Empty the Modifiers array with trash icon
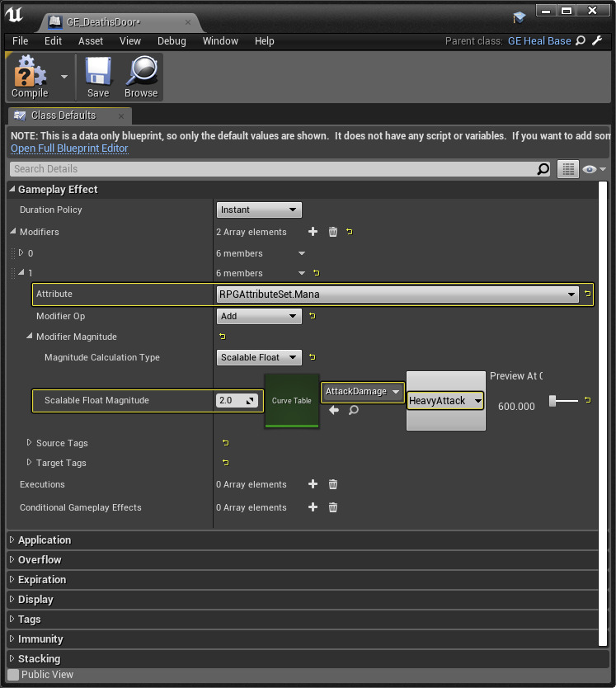This screenshot has height=688, width=616. (x=333, y=232)
